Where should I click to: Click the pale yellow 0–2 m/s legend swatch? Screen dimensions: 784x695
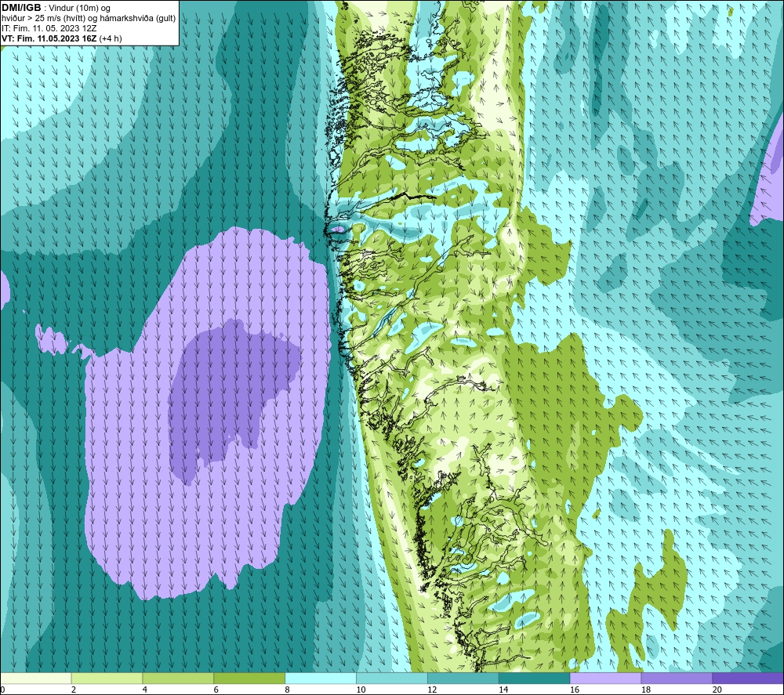coord(36,678)
